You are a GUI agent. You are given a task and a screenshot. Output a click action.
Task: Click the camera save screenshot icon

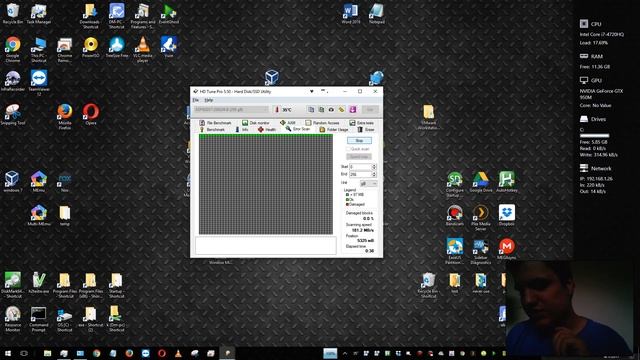[x=331, y=109]
